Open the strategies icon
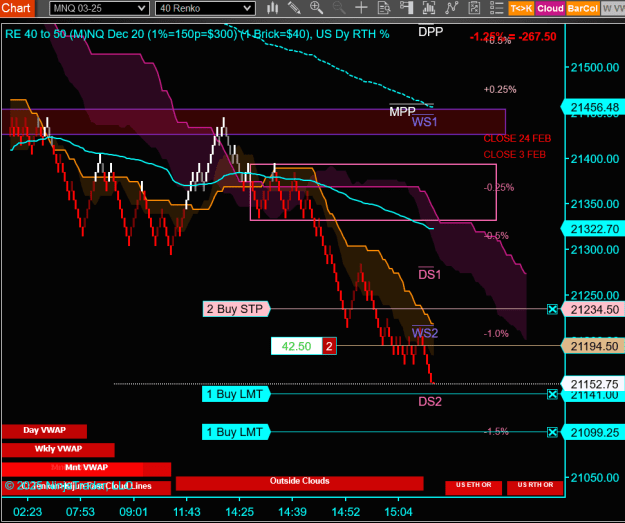The width and height of the screenshot is (625, 523). (474, 8)
